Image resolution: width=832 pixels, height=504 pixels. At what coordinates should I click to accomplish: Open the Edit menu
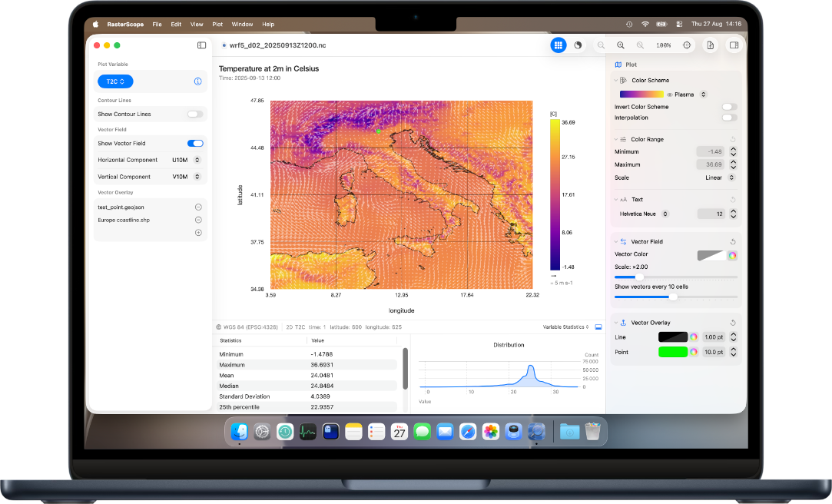point(176,25)
